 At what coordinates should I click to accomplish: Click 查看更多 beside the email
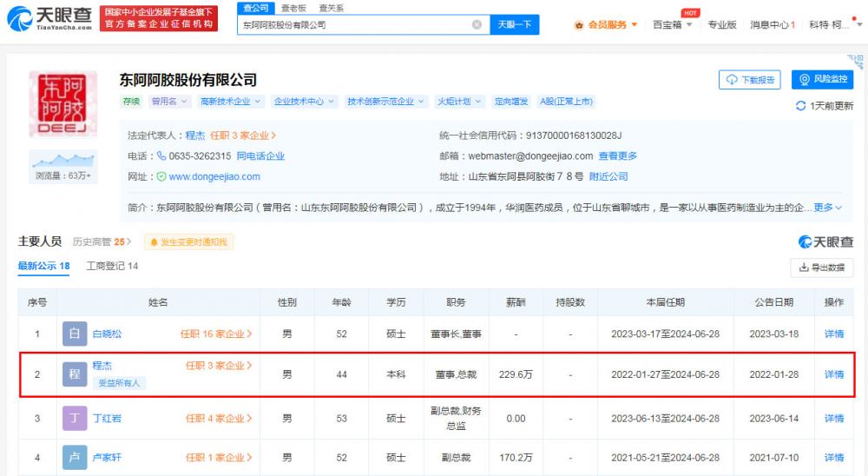[x=617, y=155]
